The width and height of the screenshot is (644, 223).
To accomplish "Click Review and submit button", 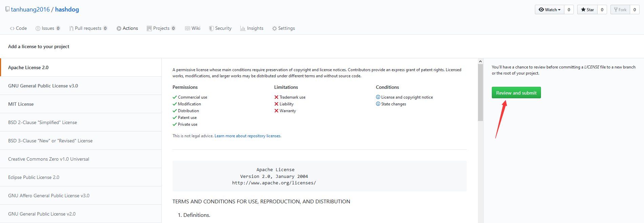I will (516, 93).
